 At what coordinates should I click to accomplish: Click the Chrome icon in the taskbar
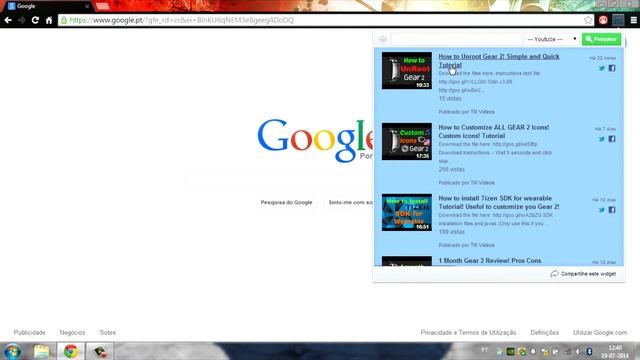[71, 351]
